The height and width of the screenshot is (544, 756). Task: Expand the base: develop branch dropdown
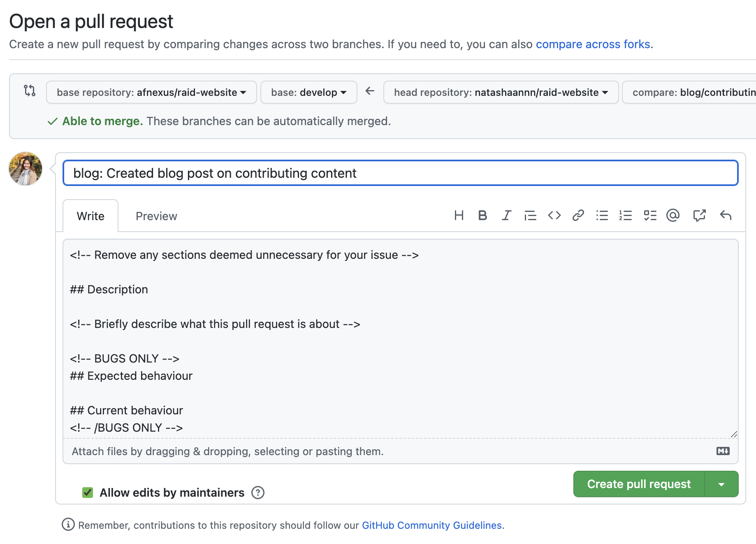[308, 92]
